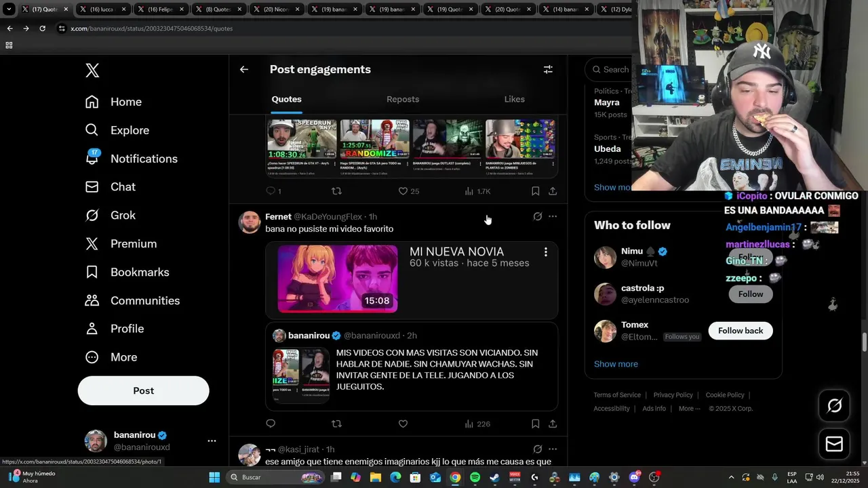868x488 pixels.
Task: Bookmark the post with 1.7K views
Action: point(535,191)
